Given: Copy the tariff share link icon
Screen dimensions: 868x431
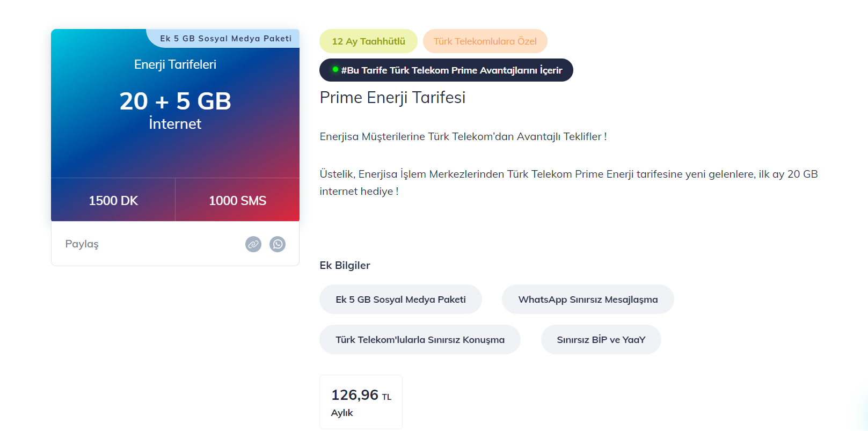Looking at the screenshot, I should pyautogui.click(x=253, y=244).
